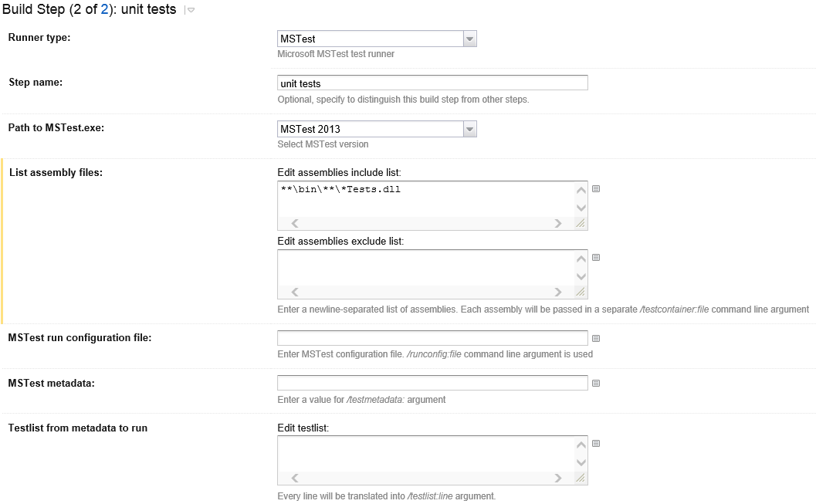Viewport: 816px width, 504px height.
Task: Click expand icon beside Edit testlist box
Action: tap(596, 444)
